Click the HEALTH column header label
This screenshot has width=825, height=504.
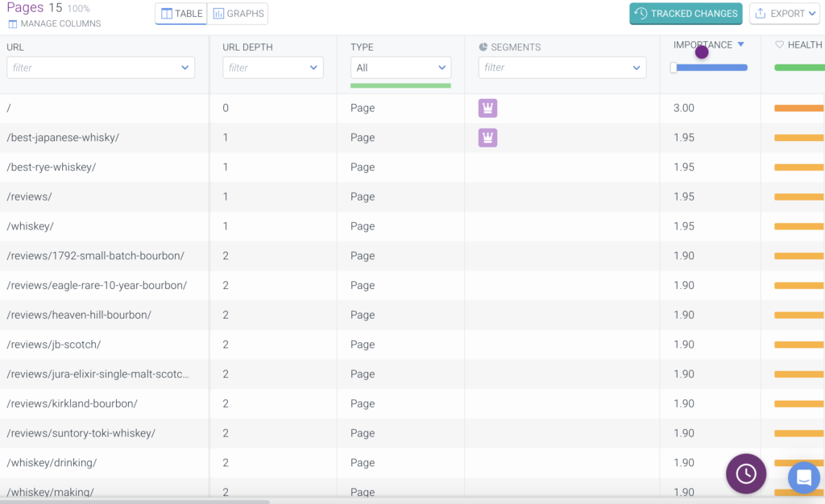805,44
